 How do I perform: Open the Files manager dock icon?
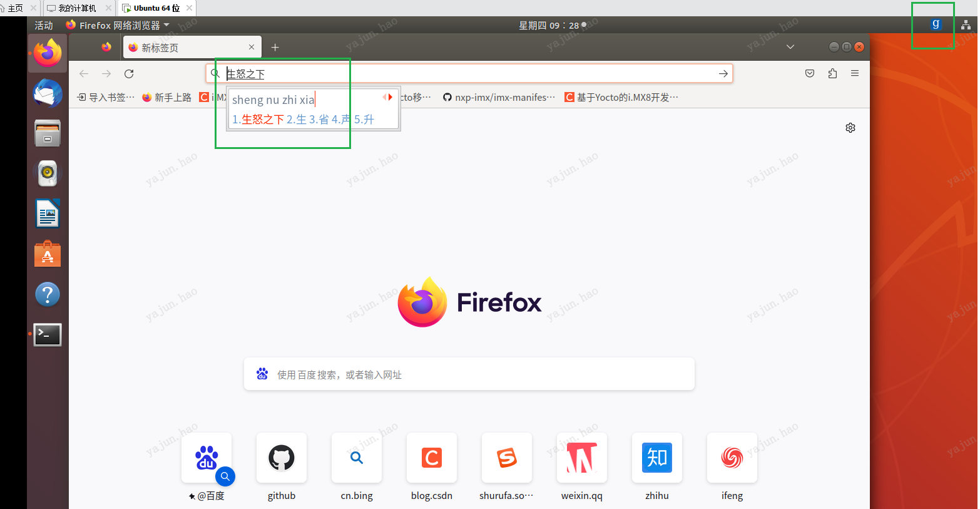[48, 133]
